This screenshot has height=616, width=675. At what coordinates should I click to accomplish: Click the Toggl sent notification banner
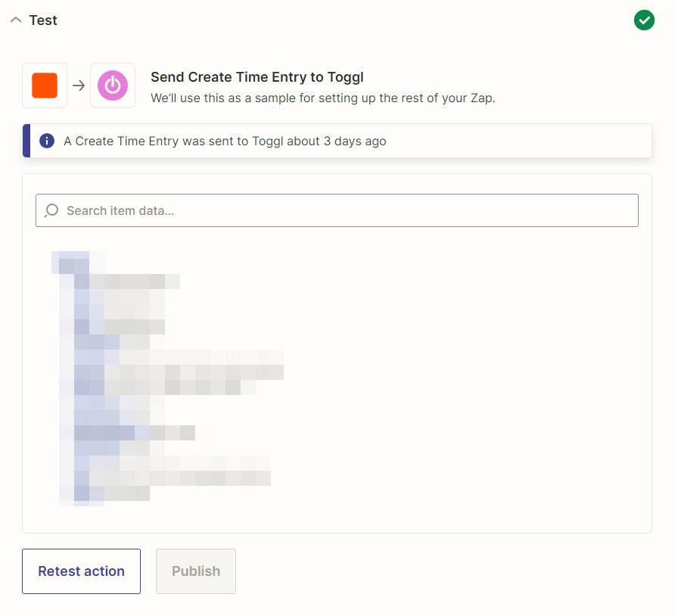click(337, 141)
